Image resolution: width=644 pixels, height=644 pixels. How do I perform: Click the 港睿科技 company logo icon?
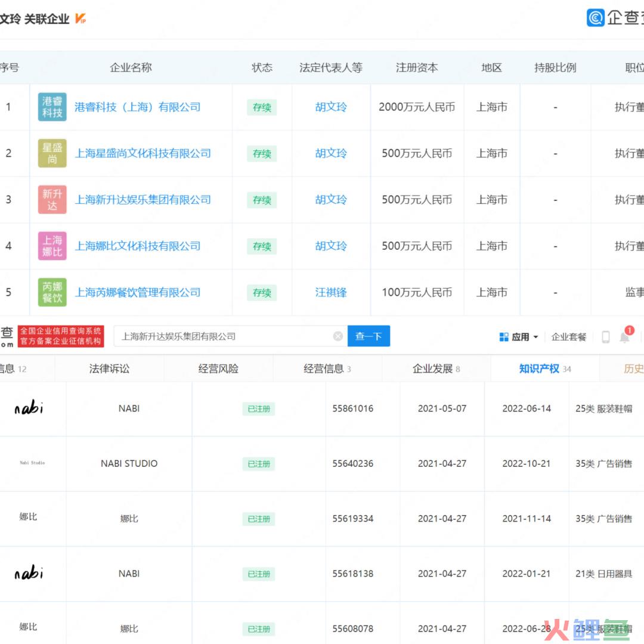pyautogui.click(x=52, y=107)
